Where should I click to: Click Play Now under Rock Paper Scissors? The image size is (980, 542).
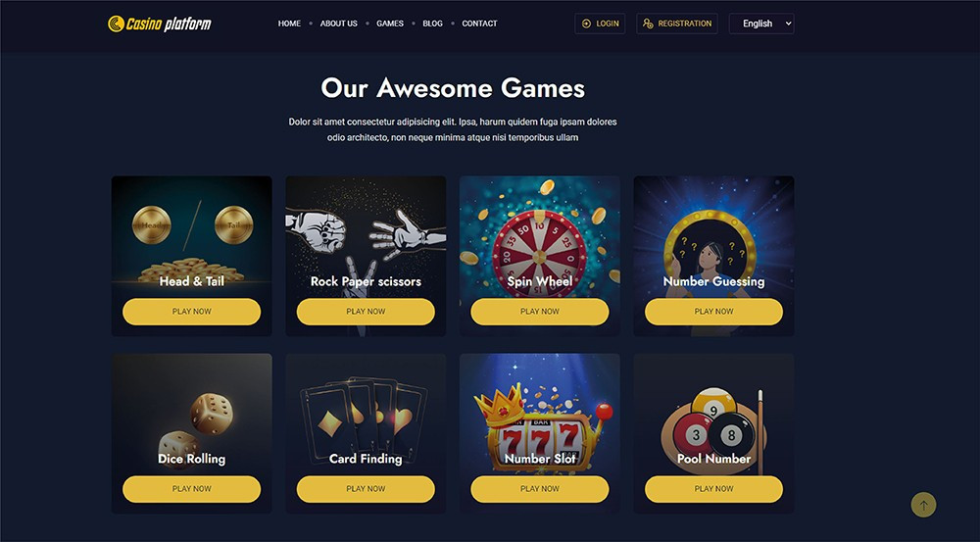pos(366,312)
